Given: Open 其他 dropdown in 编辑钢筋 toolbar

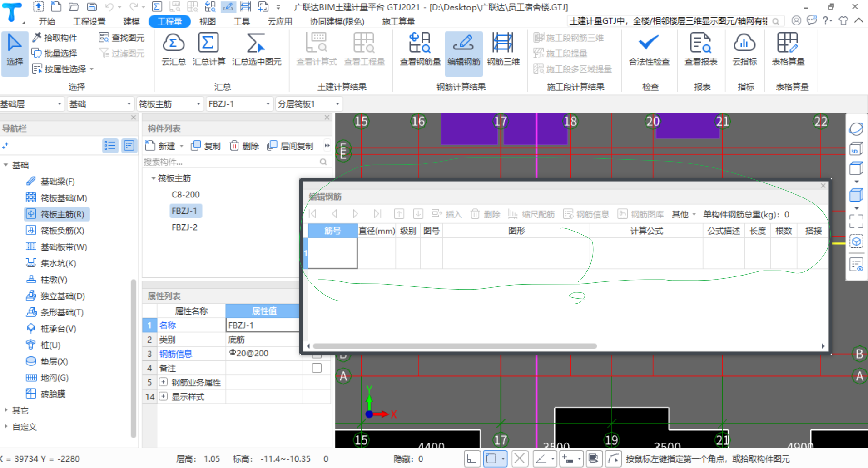Looking at the screenshot, I should [x=684, y=214].
